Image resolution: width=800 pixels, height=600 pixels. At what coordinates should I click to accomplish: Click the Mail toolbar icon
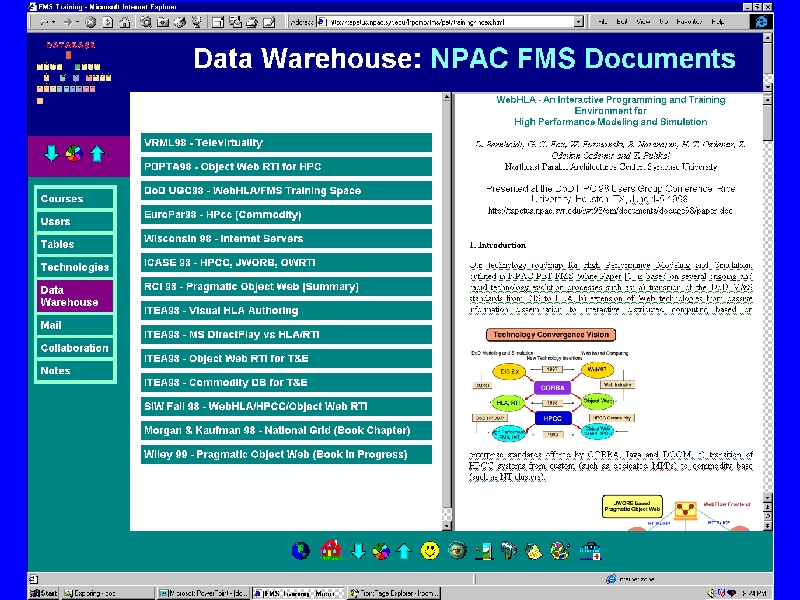[235, 22]
